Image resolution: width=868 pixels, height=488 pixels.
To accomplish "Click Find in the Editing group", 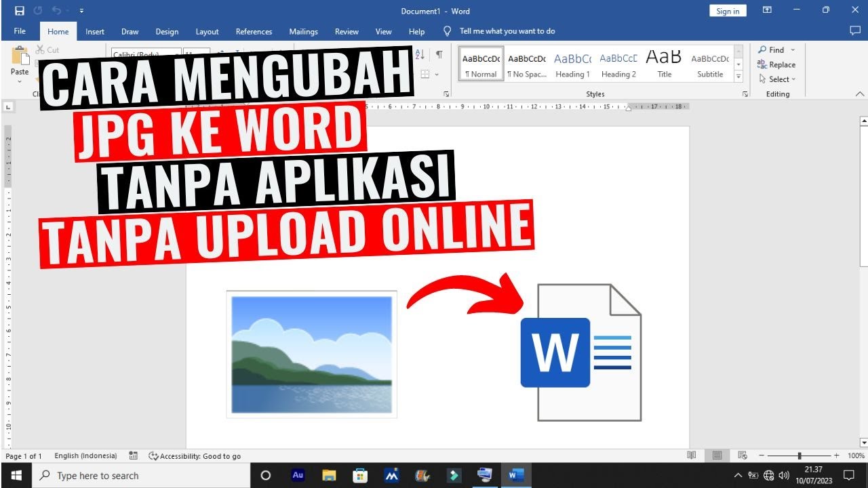I will click(x=770, y=49).
